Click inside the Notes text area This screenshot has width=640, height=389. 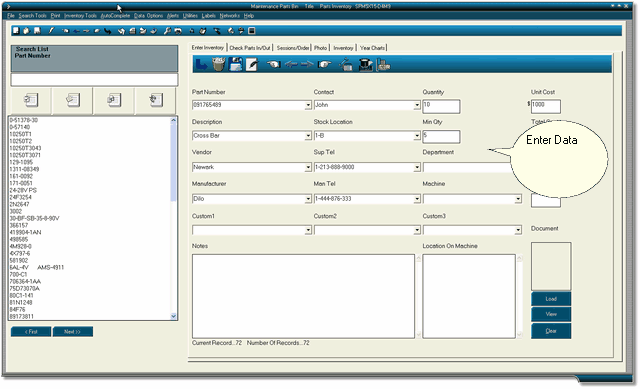(x=303, y=296)
